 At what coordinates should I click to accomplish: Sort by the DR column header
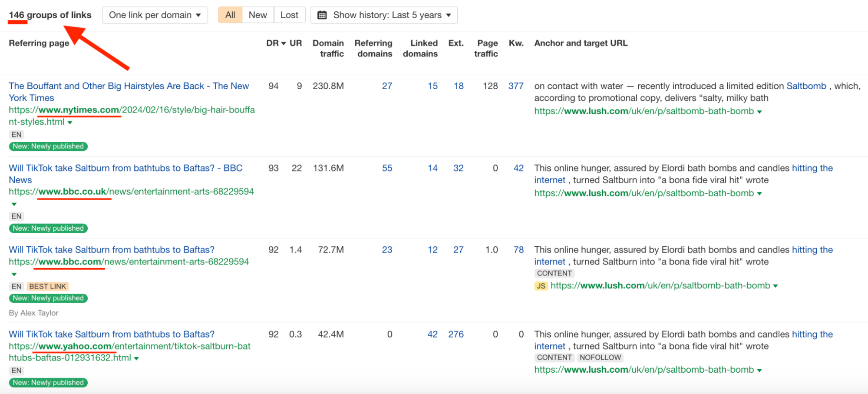(276, 43)
